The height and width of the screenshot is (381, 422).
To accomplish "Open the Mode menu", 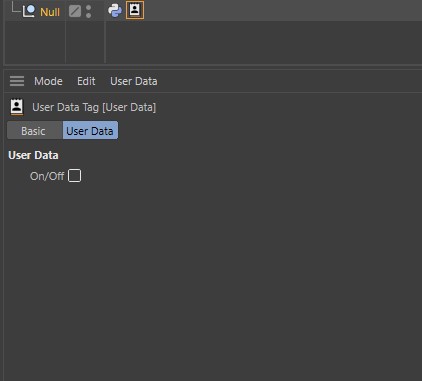I will 48,81.
